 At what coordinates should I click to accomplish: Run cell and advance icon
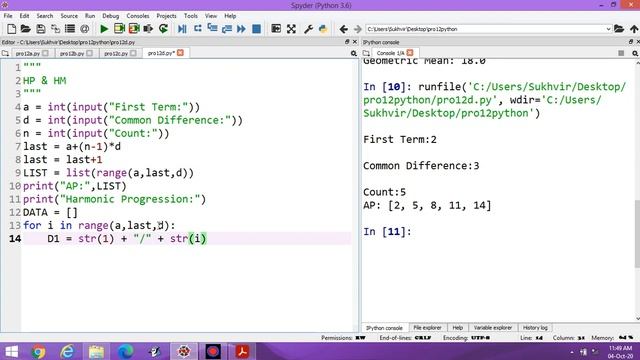134,29
